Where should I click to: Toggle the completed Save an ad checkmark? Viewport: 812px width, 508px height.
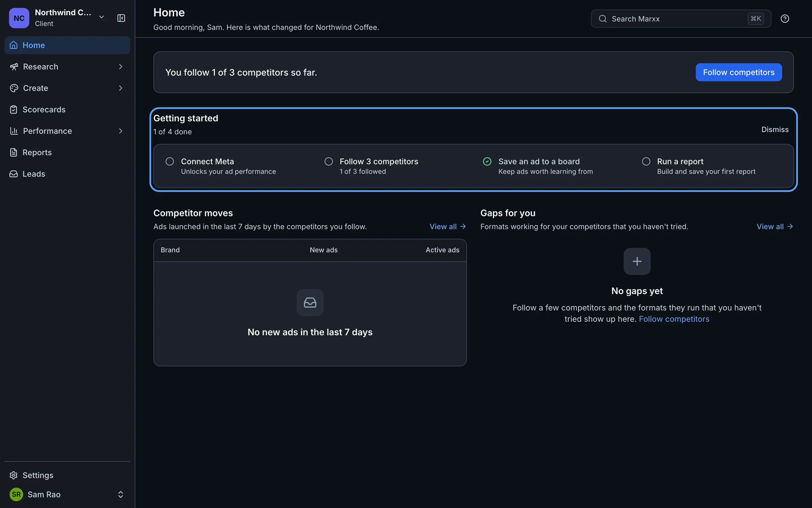click(487, 162)
